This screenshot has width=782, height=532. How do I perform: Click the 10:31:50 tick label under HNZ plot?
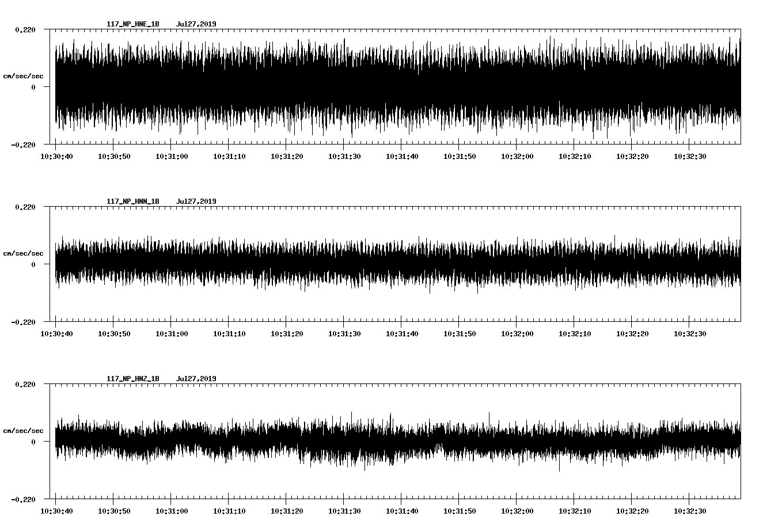coord(459,511)
